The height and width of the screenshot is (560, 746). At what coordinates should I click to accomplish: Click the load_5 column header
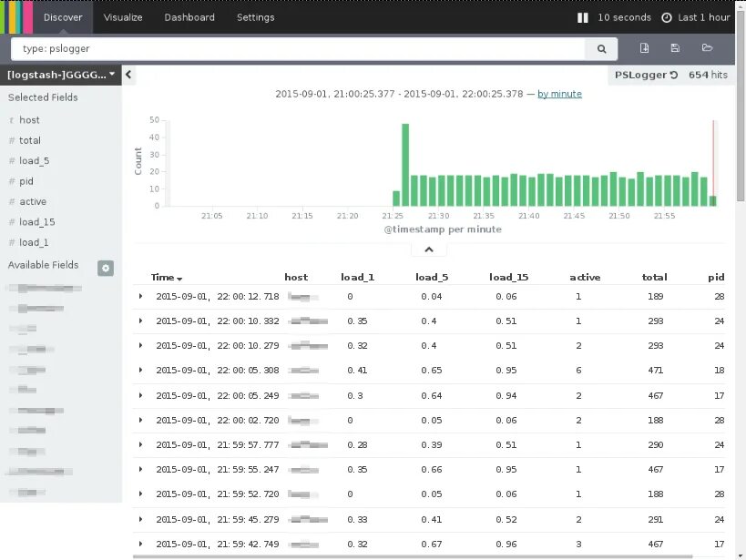pyautogui.click(x=432, y=278)
